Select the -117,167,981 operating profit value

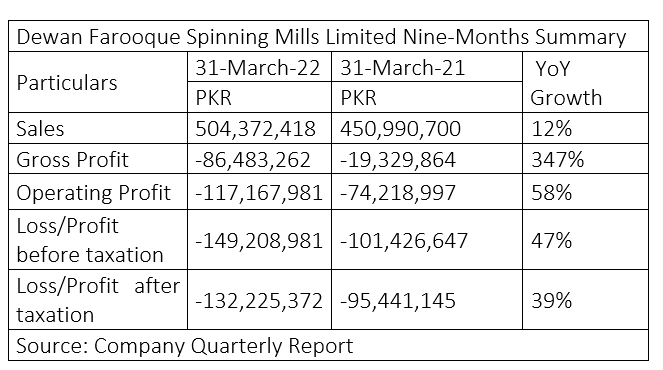tap(260, 192)
